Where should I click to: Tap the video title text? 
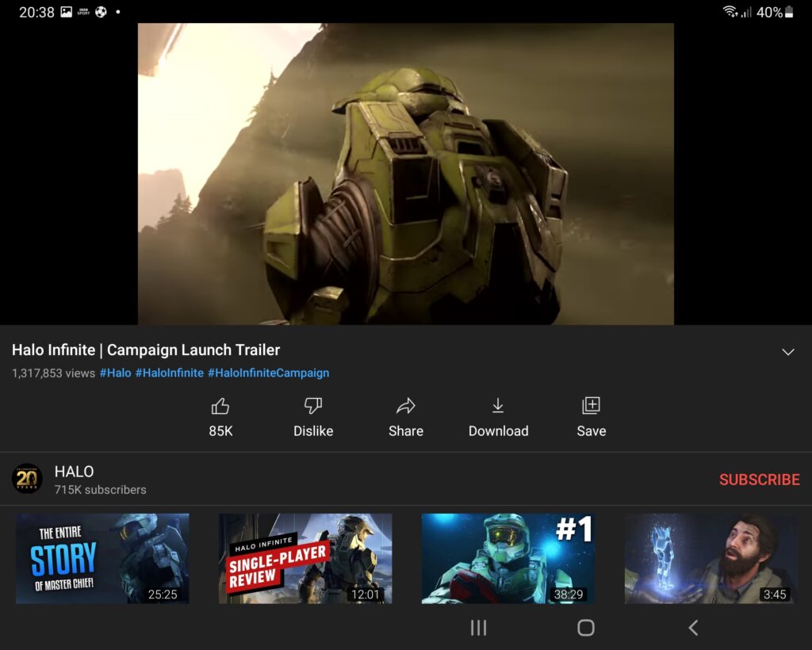click(x=146, y=350)
